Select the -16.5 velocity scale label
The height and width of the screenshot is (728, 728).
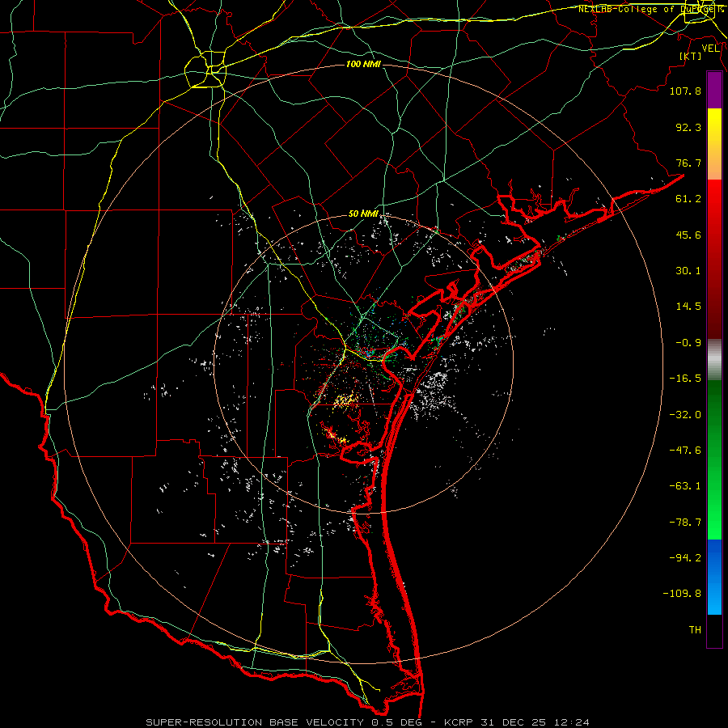click(685, 379)
